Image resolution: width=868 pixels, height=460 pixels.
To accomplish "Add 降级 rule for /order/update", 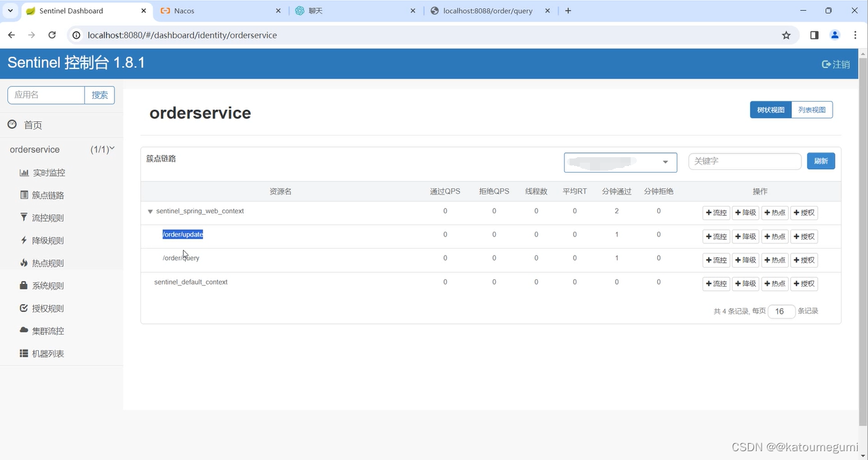I will [x=745, y=236].
